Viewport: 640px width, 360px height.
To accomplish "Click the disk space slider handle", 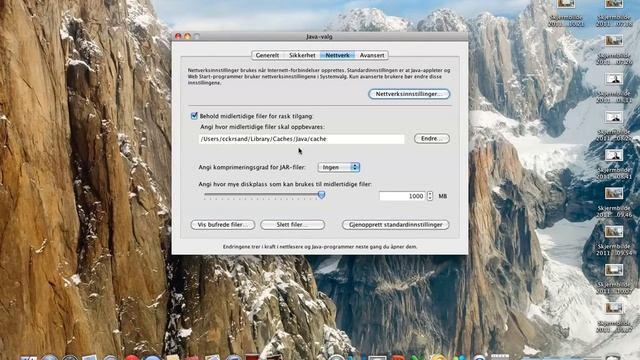I will [321, 195].
